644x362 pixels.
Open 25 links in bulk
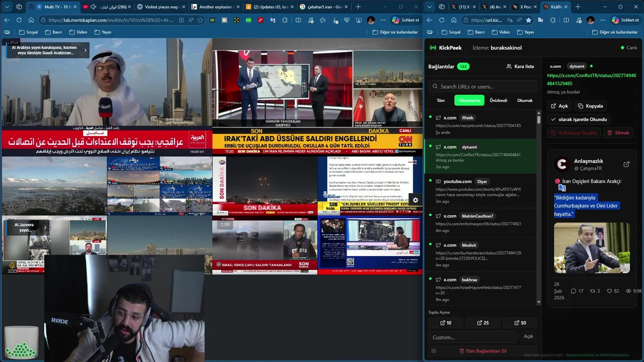(483, 323)
